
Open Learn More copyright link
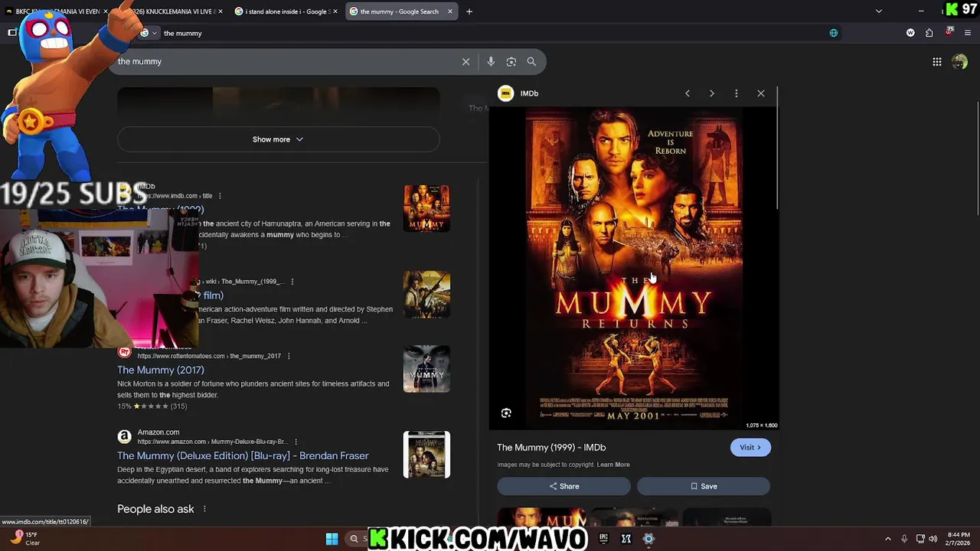click(613, 465)
